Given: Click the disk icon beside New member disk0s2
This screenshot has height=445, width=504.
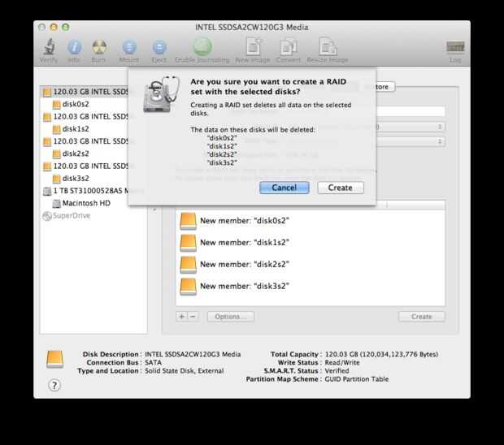Looking at the screenshot, I should point(188,221).
